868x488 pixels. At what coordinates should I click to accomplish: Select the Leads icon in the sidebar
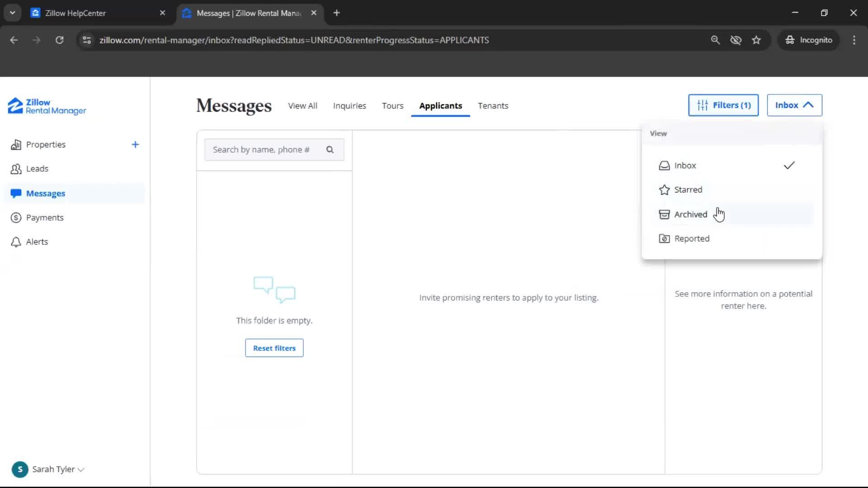(x=16, y=169)
